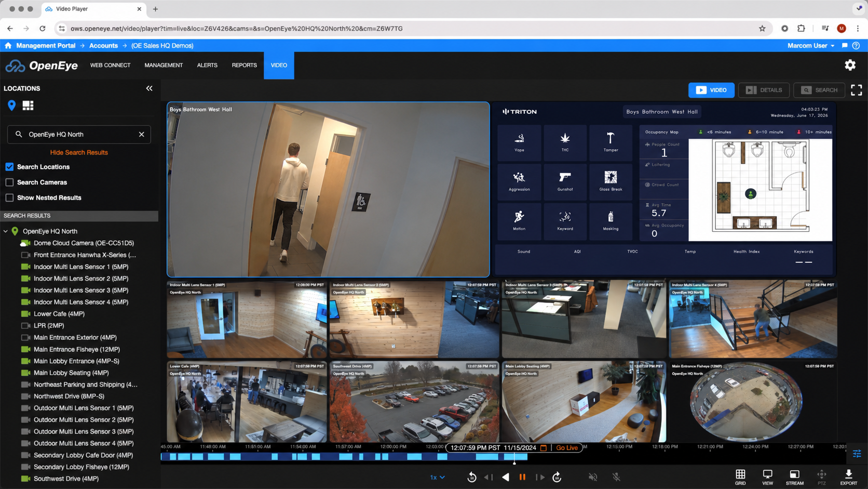Toggle the speaker mute control
This screenshot has height=489, width=868.
pyautogui.click(x=593, y=477)
